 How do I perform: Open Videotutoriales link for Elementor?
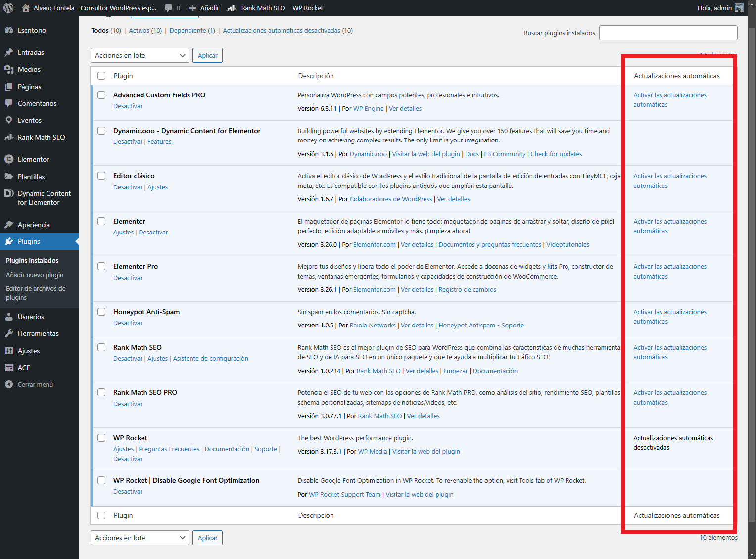tap(567, 245)
